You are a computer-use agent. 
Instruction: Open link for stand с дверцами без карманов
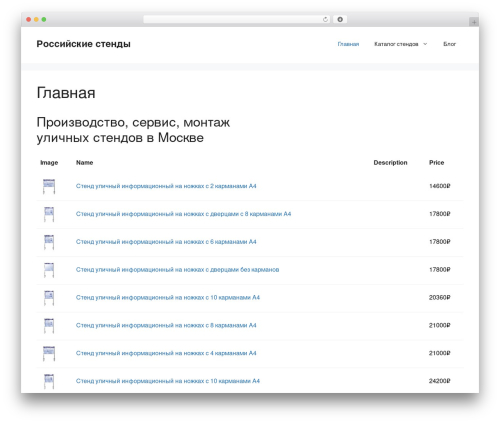tap(177, 269)
